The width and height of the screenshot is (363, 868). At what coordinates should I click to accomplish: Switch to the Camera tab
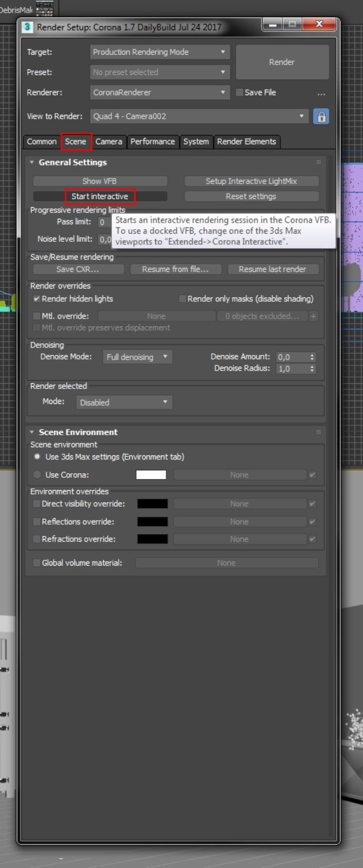[x=109, y=141]
